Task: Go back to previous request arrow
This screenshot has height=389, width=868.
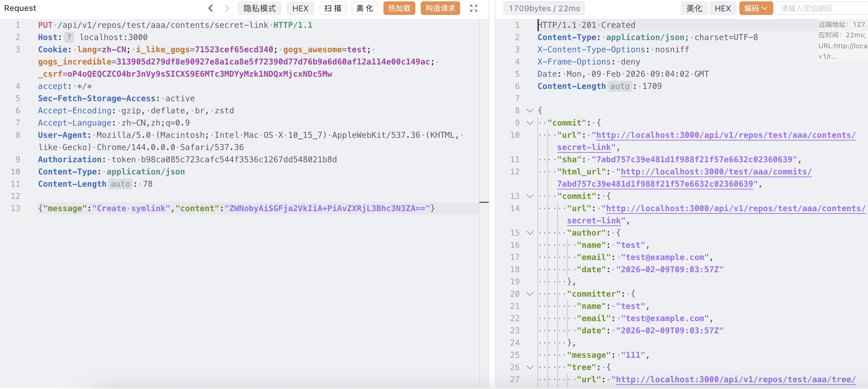Action: click(x=211, y=8)
